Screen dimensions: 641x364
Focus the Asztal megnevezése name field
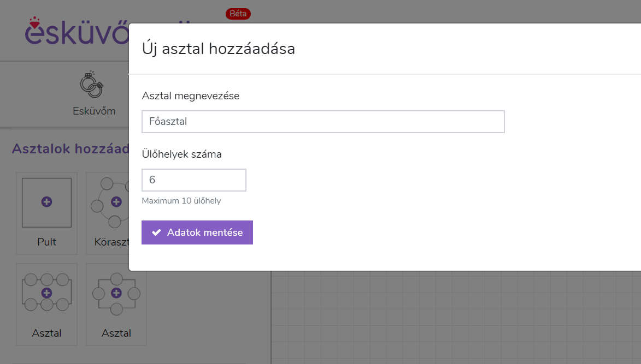(323, 122)
